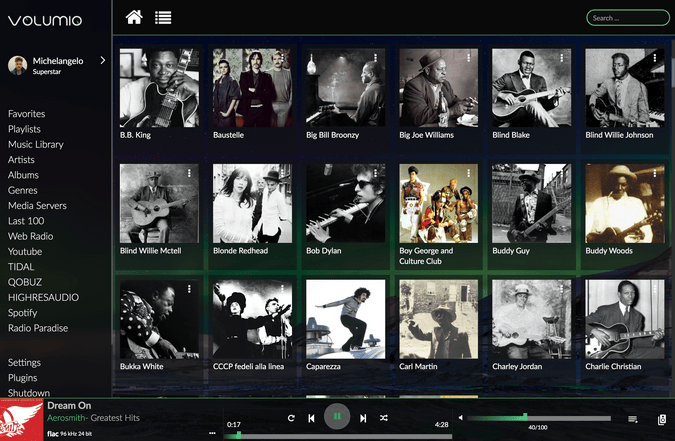Mute the volume speaker icon
This screenshot has width=675, height=441.
460,418
